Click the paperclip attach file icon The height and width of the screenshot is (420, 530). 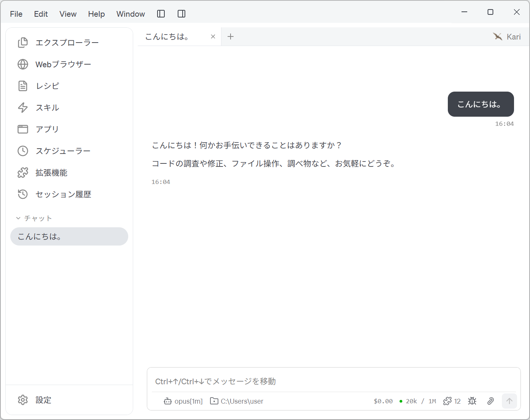[491, 401]
